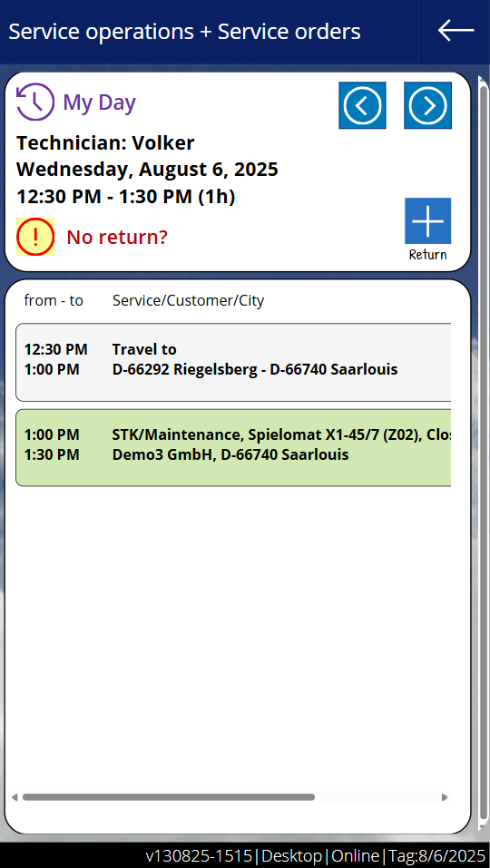The height and width of the screenshot is (868, 490).
Task: Click the My Day heading
Action: click(x=100, y=102)
